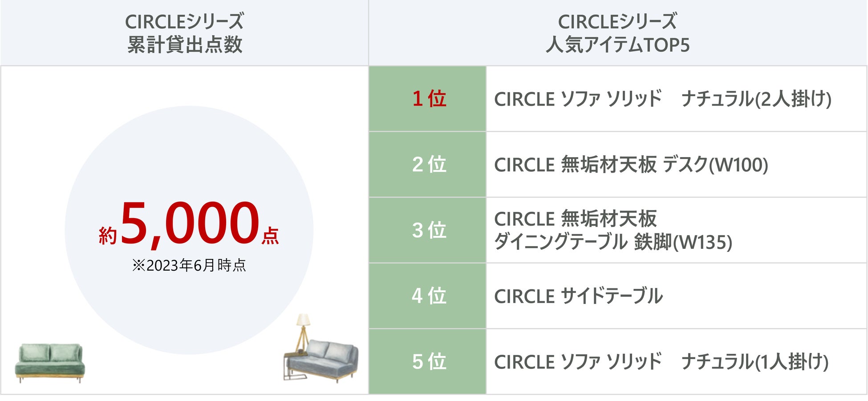Select the 3位 rank cell
This screenshot has width=868, height=401.
pyautogui.click(x=427, y=230)
